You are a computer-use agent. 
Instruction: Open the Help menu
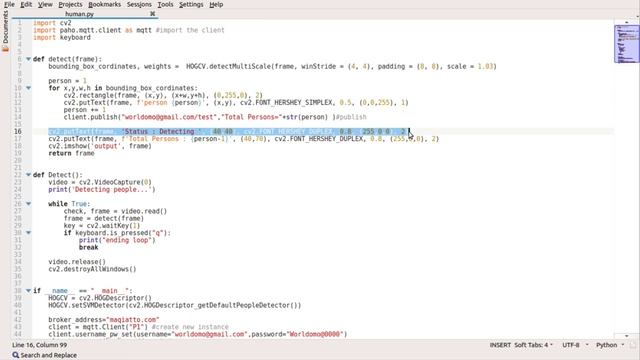tap(216, 4)
